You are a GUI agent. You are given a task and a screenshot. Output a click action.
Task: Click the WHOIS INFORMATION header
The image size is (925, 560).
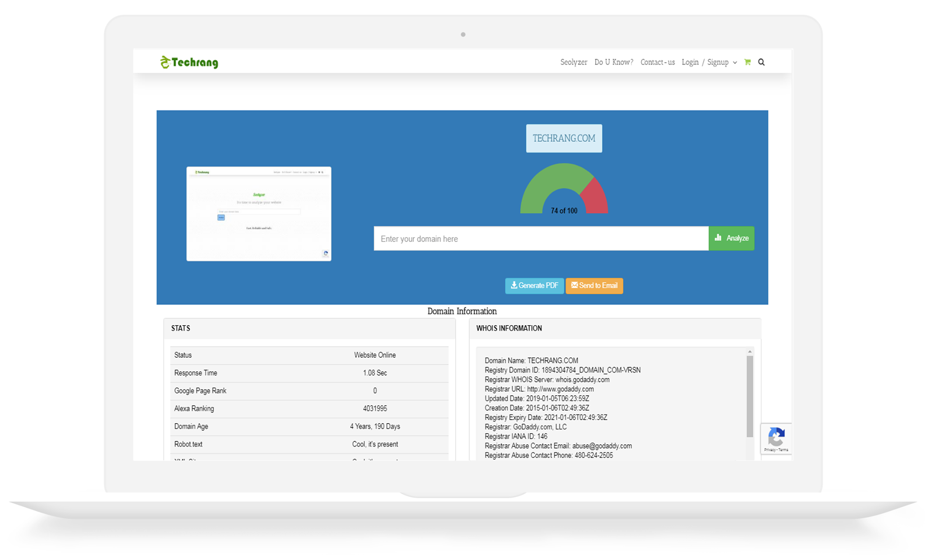coord(615,328)
